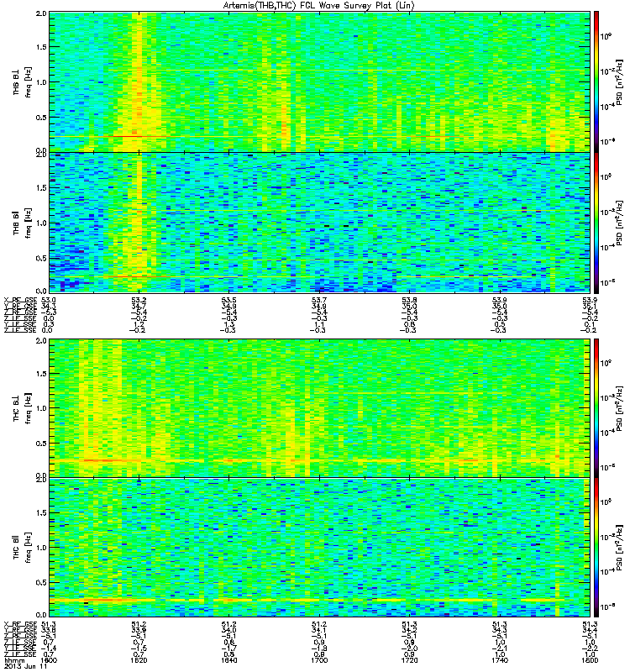Click the '1.5' tick of THC B∥ panel
Image resolution: width=630 pixels, height=672 pixels.
41,512
